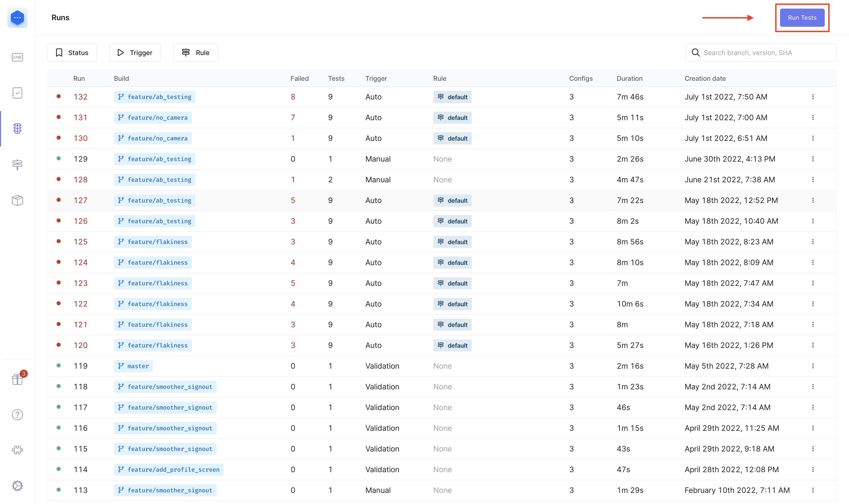Click the checklist tests sidebar icon
This screenshot has height=504, width=849.
coord(17,93)
